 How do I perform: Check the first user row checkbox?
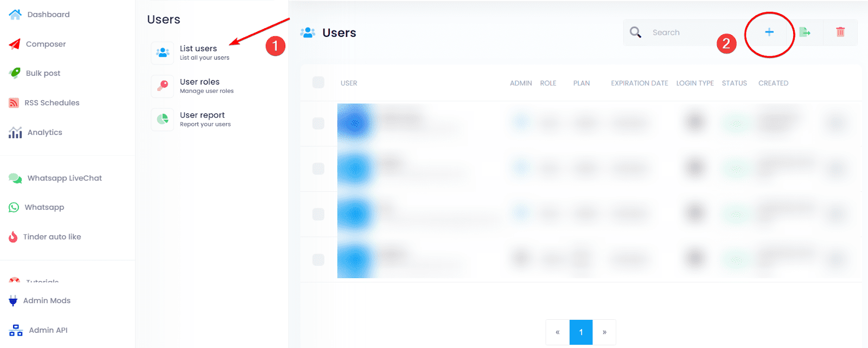pyautogui.click(x=318, y=124)
